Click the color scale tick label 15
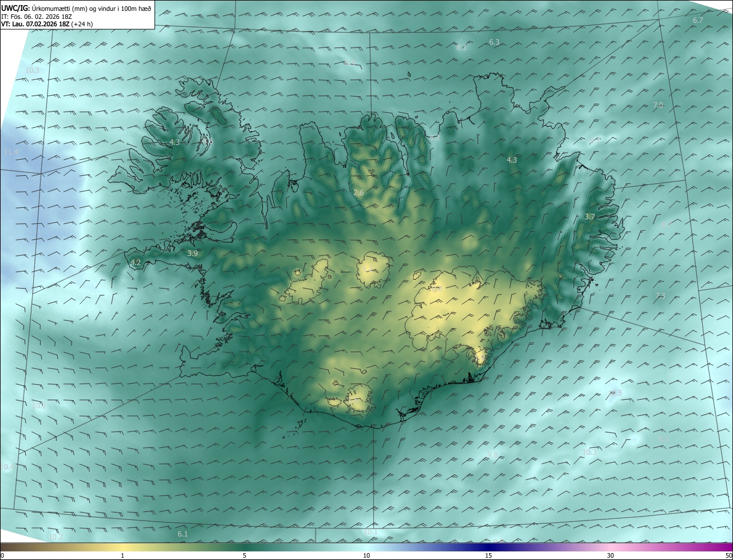The width and height of the screenshot is (733, 560). [x=488, y=555]
